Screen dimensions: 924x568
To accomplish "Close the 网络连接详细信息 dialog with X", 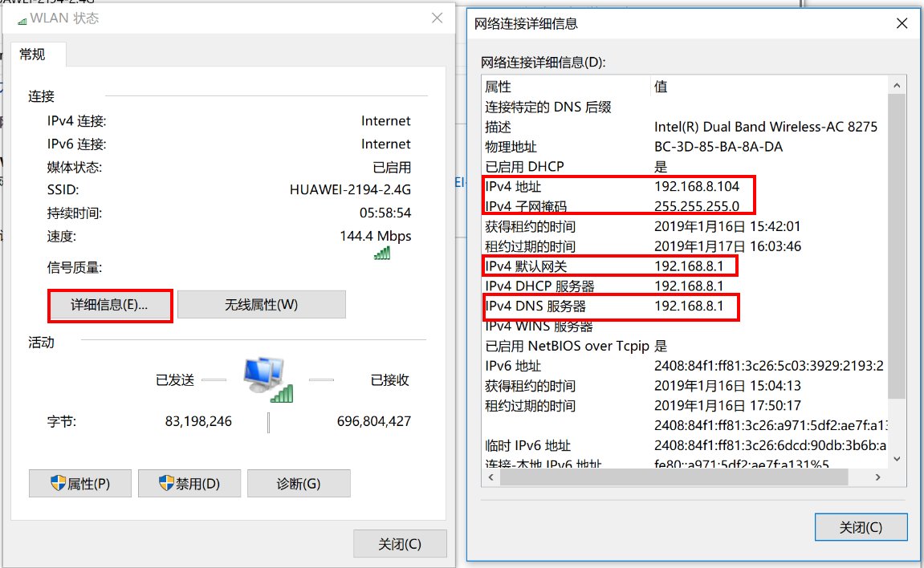I will 902,24.
